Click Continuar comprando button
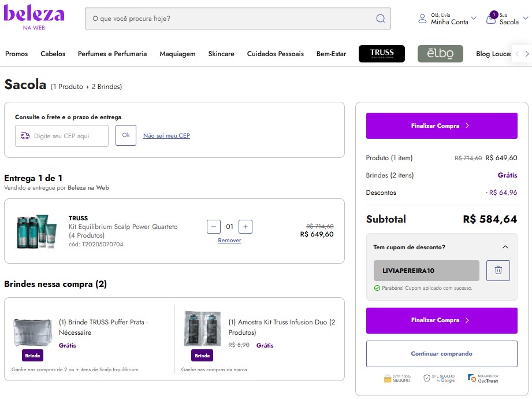Image resolution: width=532 pixels, height=399 pixels. (441, 353)
